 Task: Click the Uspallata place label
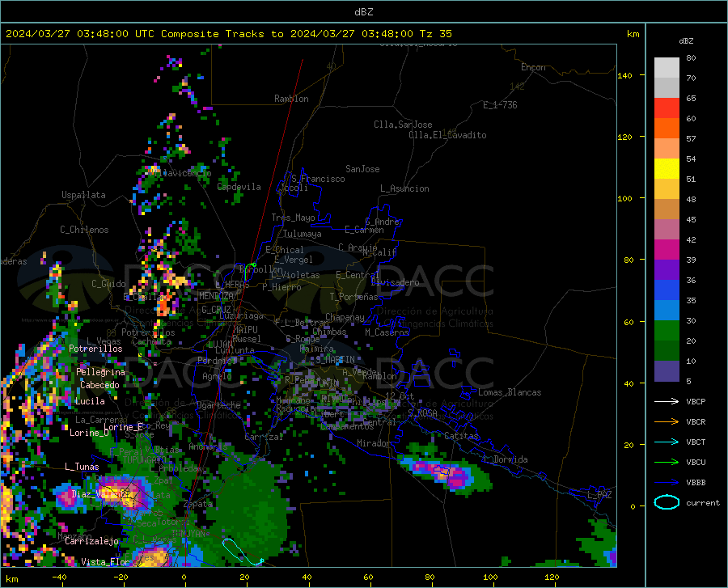pos(83,195)
